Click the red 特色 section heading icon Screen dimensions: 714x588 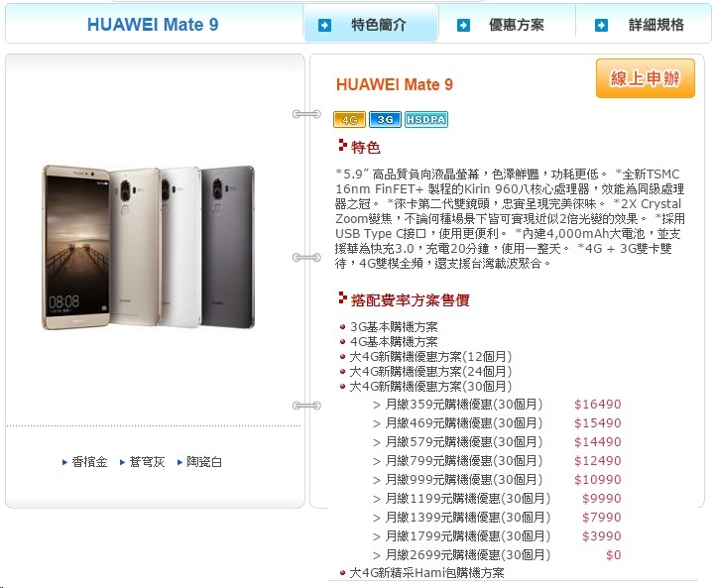point(343,146)
